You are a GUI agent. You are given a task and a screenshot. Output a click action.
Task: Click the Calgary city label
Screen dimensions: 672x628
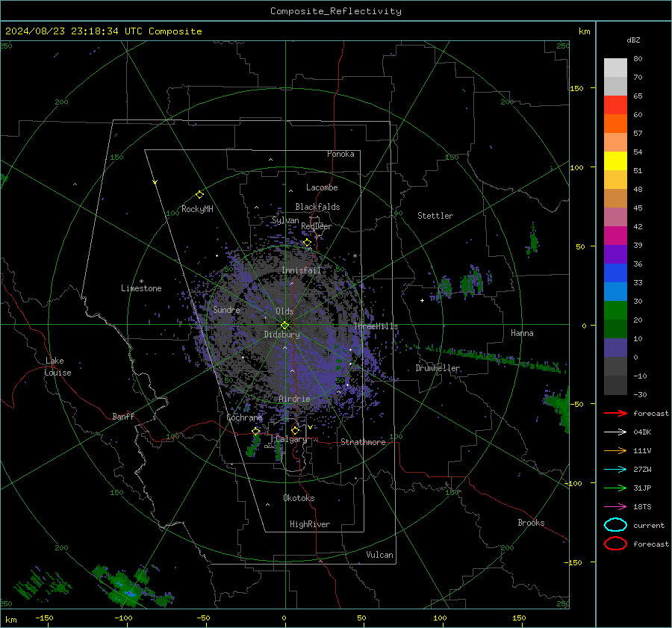tap(291, 439)
